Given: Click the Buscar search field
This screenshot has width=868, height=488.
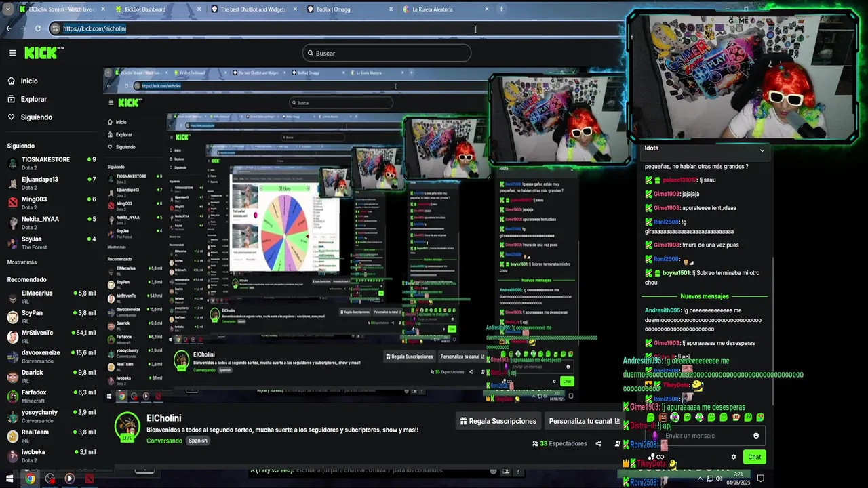Looking at the screenshot, I should (x=387, y=53).
